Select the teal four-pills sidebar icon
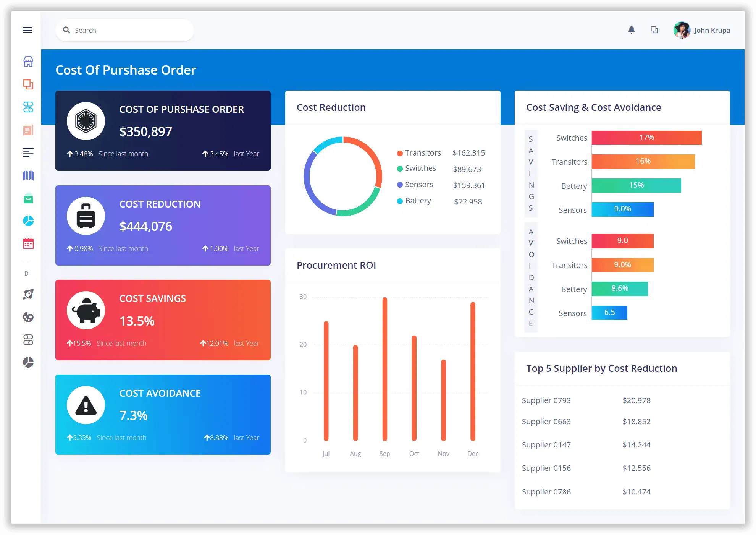The height and width of the screenshot is (535, 756). (28, 107)
